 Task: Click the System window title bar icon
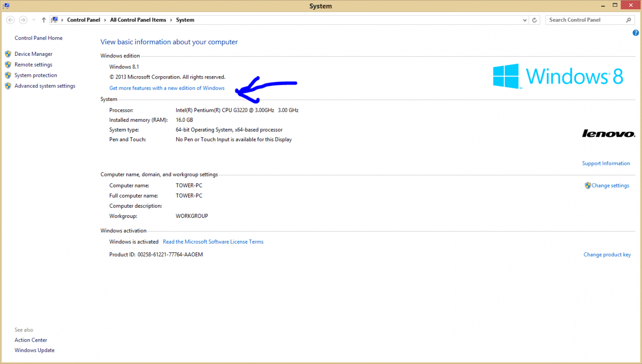[x=6, y=6]
